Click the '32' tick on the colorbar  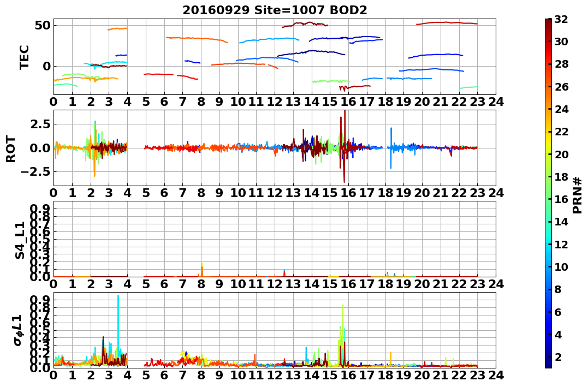pyautogui.click(x=561, y=19)
